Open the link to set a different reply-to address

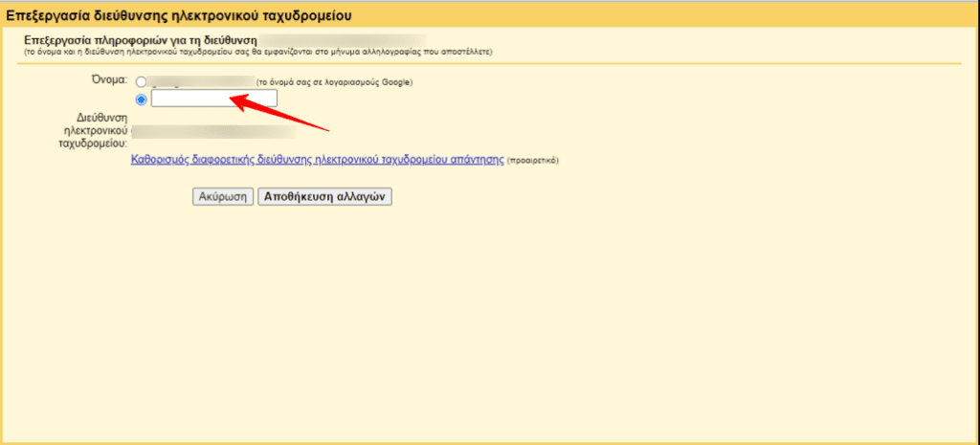(317, 160)
